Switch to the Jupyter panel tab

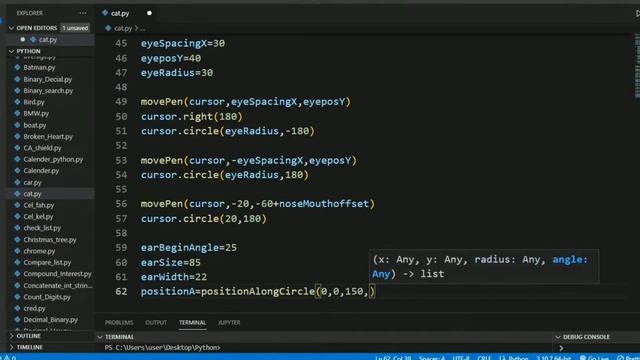229,322
